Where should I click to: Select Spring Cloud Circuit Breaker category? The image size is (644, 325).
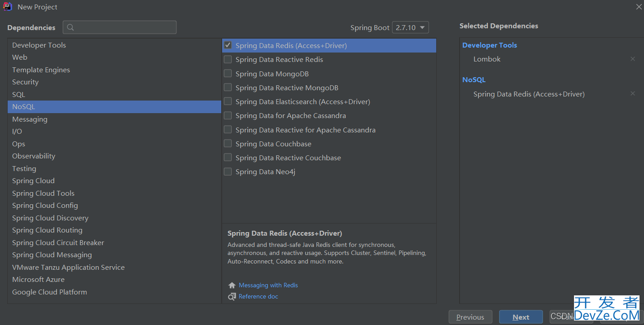coord(114,242)
